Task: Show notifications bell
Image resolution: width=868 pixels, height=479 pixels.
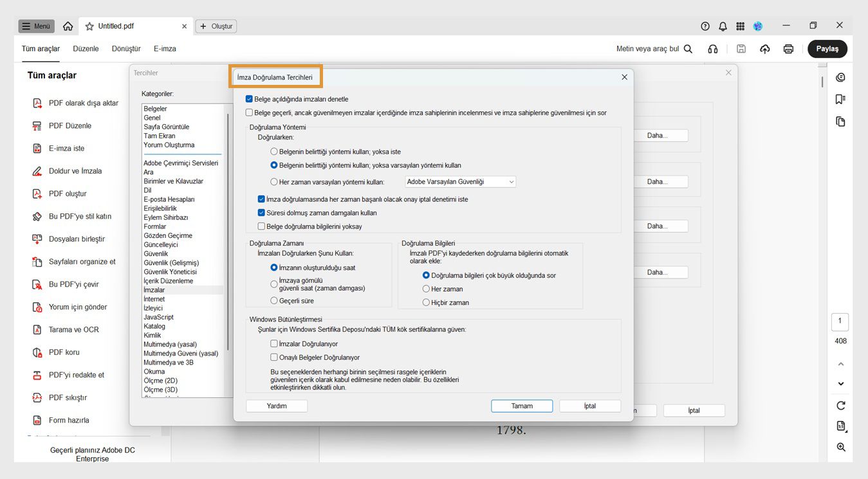Action: pos(723,26)
